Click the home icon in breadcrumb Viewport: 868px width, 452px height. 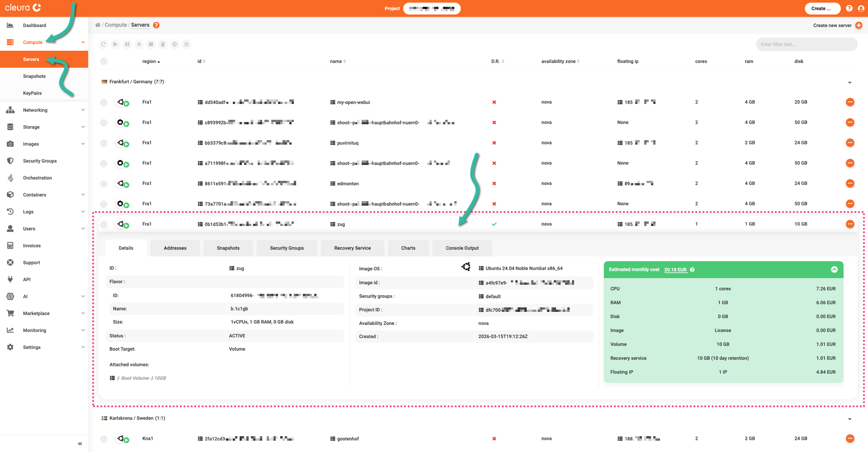(98, 25)
